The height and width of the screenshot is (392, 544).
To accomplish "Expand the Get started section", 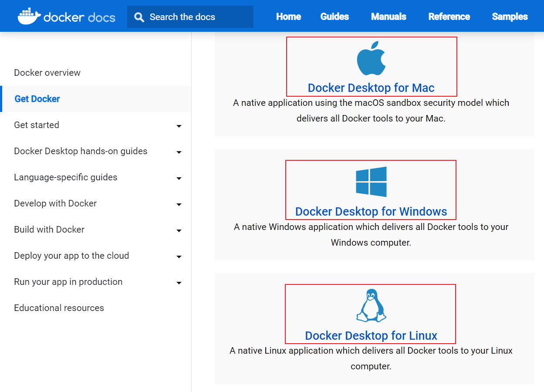I will [179, 126].
